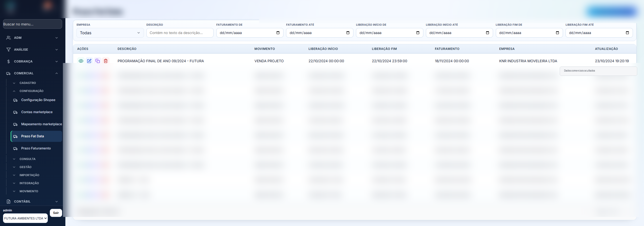Image resolution: width=644 pixels, height=226 pixels.
Task: Click the duplicate copy icon in first row
Action: coord(98,61)
